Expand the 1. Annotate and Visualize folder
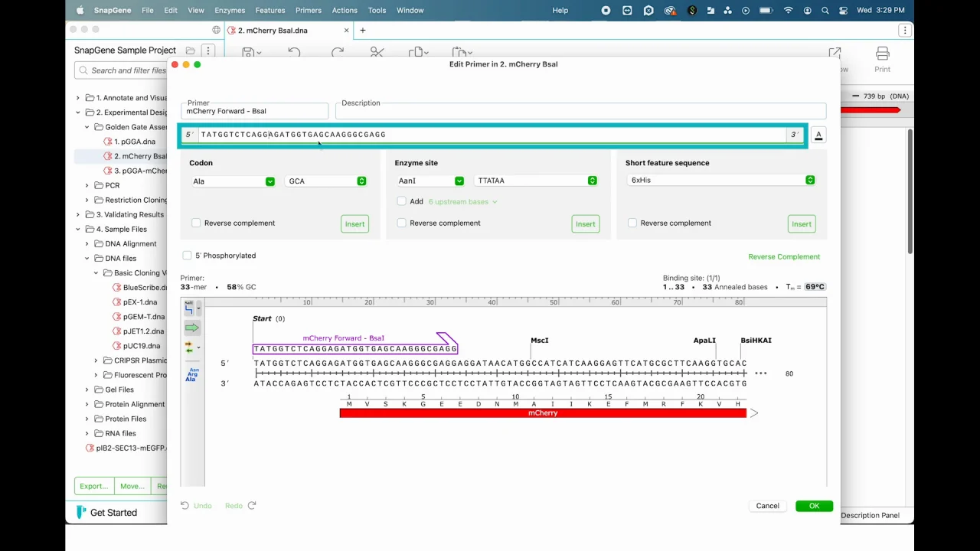This screenshot has height=551, width=980. point(77,98)
